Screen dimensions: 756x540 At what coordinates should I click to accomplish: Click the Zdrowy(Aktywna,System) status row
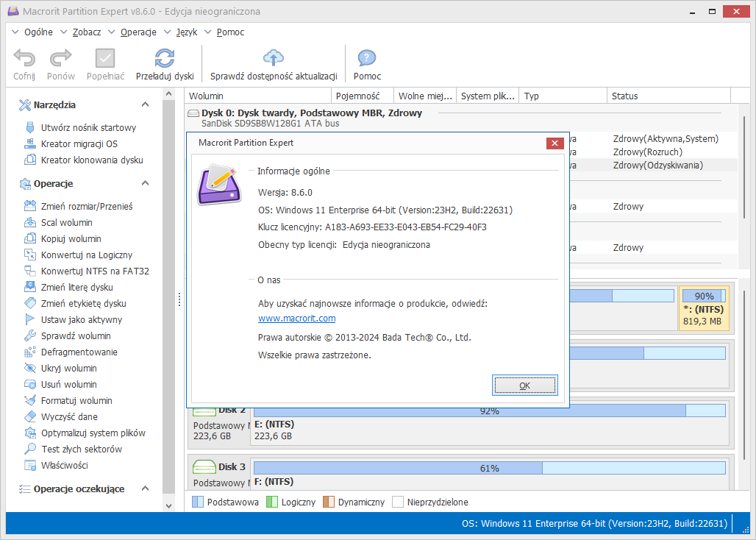coord(666,139)
